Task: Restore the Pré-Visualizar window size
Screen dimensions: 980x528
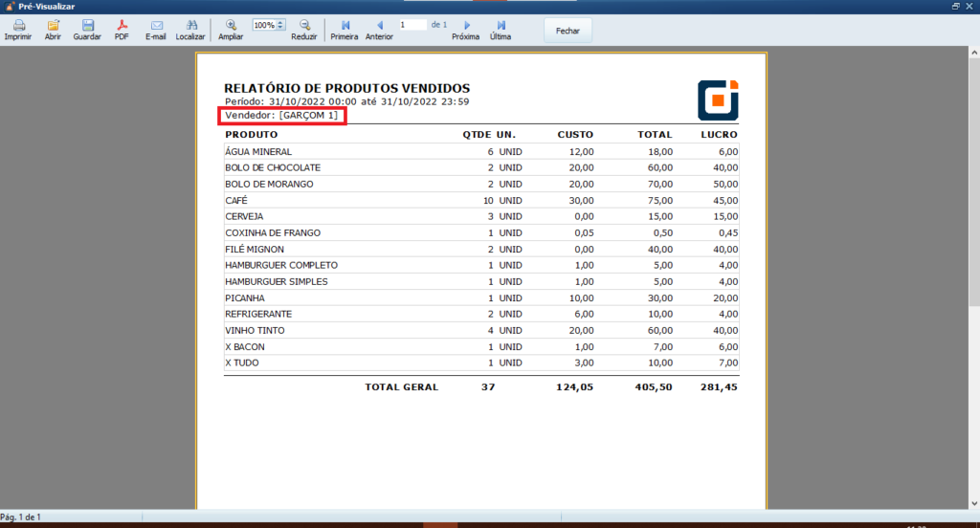Action: tap(955, 6)
